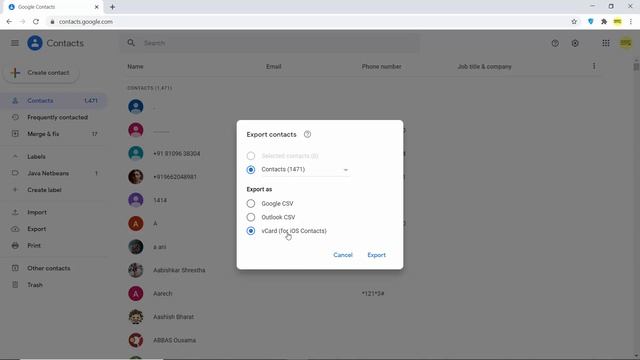
Task: Go back to previous page
Action: point(9,22)
